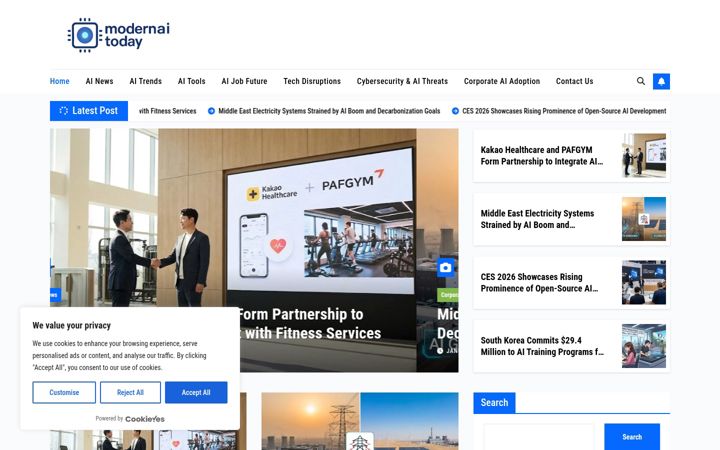
Task: Open Cybersecurity & AI Threats menu
Action: 402,81
